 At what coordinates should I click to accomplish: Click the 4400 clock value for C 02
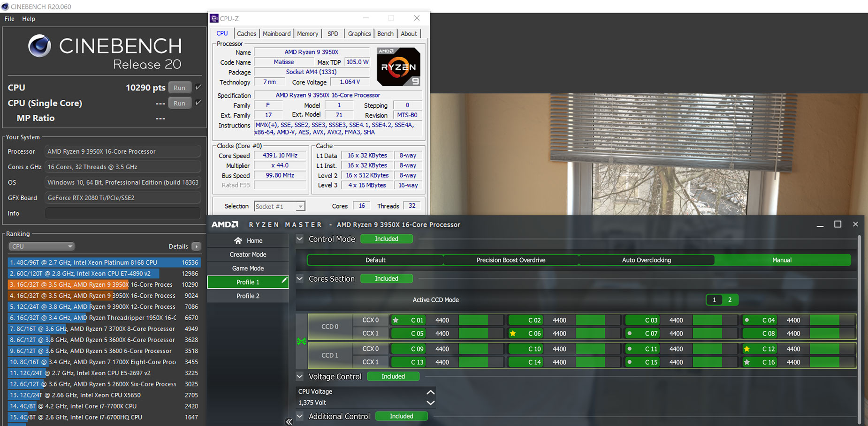pos(559,321)
